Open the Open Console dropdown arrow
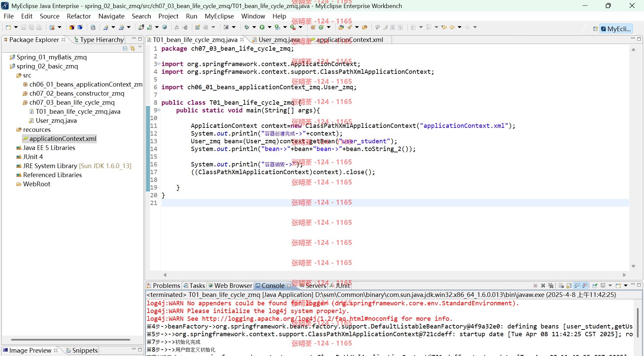Viewport: 644px width, 356px height. [x=626, y=286]
